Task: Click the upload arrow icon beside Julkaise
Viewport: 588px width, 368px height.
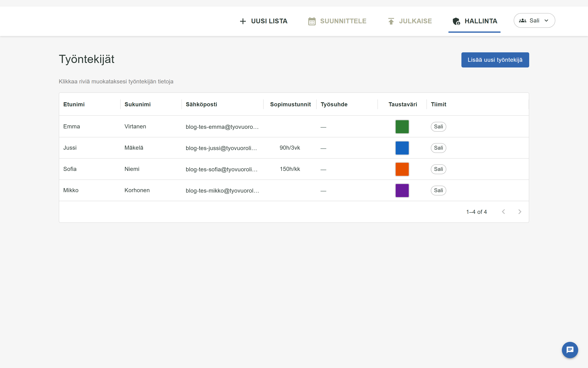Action: 391,21
